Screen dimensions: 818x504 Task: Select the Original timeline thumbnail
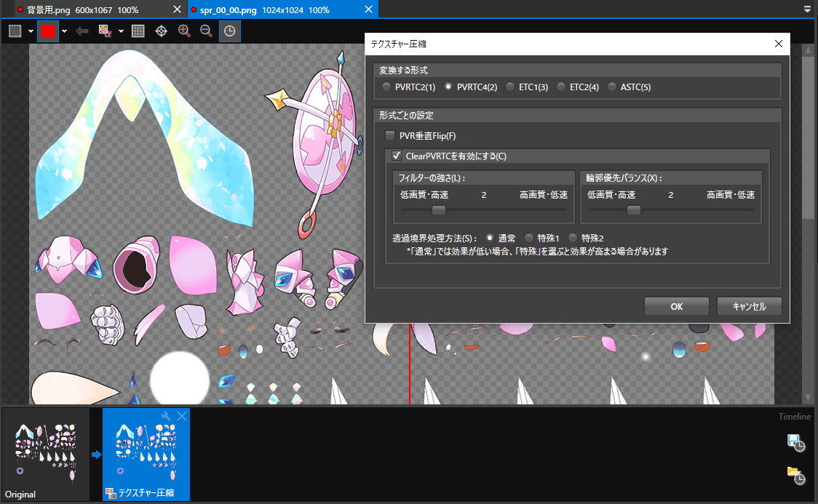tap(46, 455)
